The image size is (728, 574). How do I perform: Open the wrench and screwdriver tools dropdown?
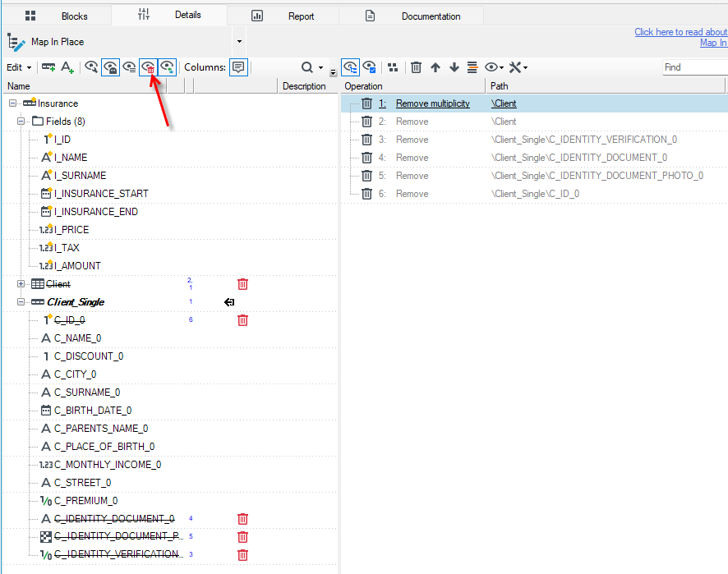tap(518, 67)
